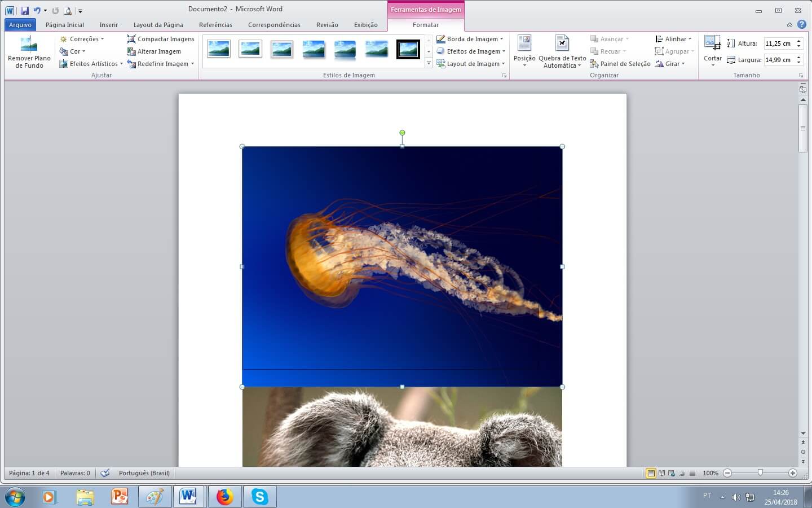Click Português (Brasil) language in status bar
The height and width of the screenshot is (508, 812).
(144, 473)
